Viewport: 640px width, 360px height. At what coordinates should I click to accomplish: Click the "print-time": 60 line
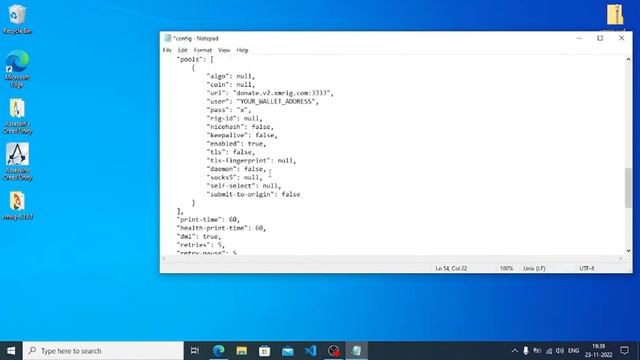(208, 220)
